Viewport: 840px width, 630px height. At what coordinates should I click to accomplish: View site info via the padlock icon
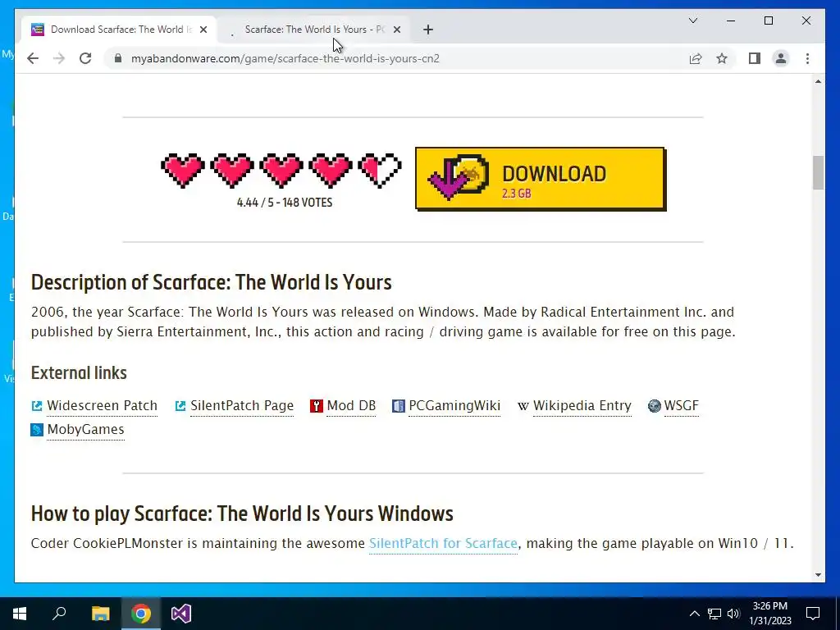point(118,58)
